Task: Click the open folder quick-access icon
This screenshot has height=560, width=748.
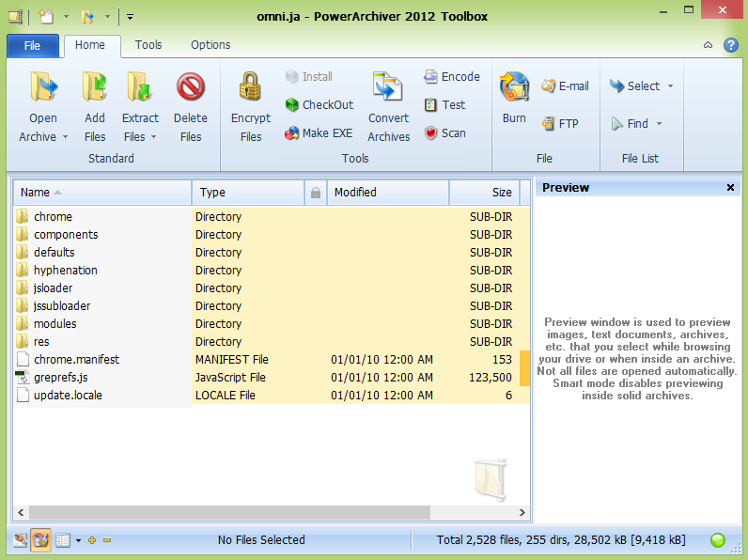Action: [87, 17]
